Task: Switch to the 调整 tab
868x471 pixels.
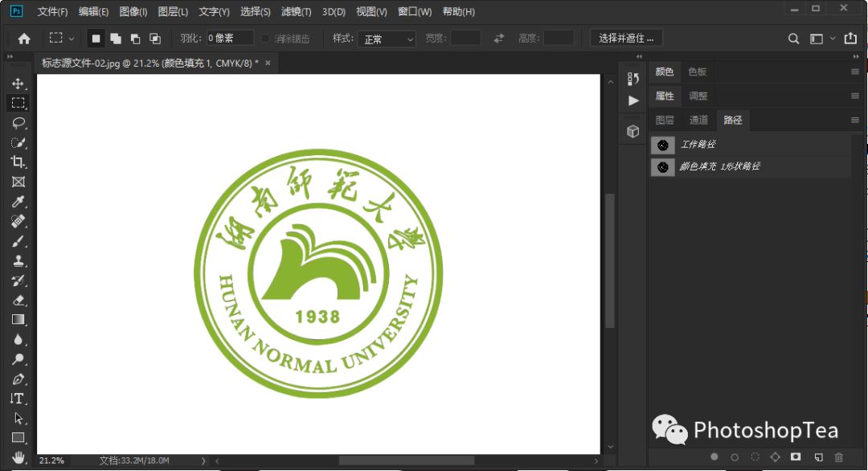Action: [x=698, y=96]
